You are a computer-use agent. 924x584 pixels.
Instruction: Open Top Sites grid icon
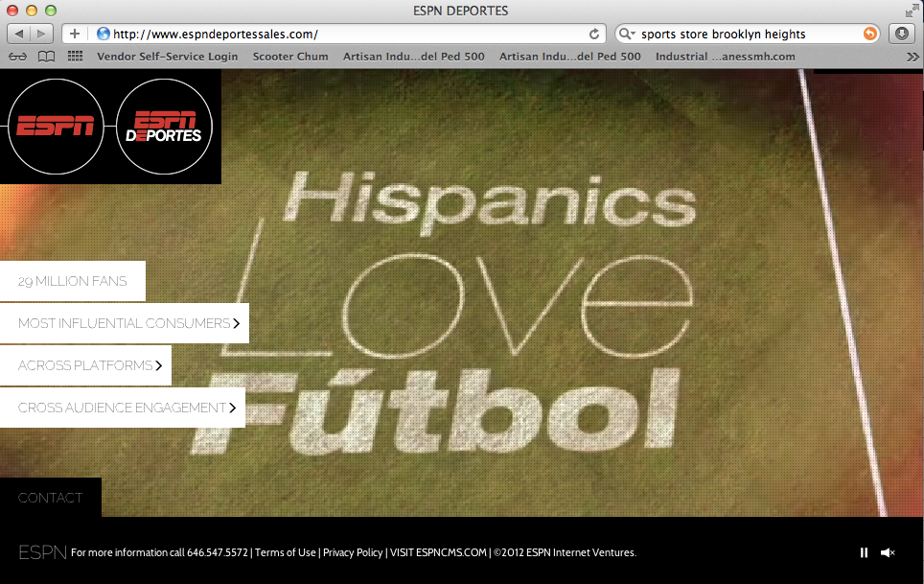[x=75, y=57]
